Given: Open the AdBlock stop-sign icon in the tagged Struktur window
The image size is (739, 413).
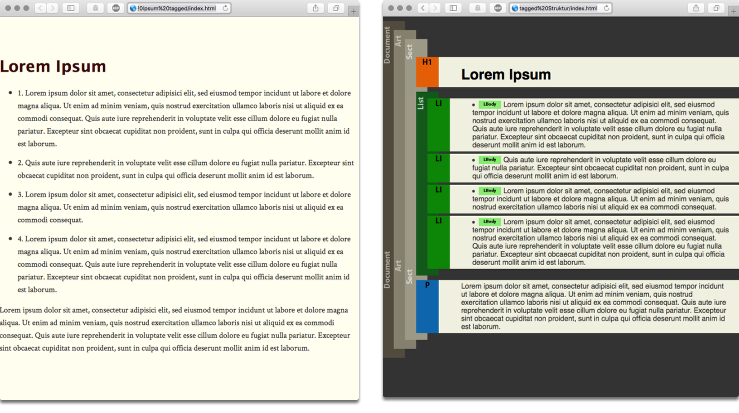Looking at the screenshot, I should 498,8.
